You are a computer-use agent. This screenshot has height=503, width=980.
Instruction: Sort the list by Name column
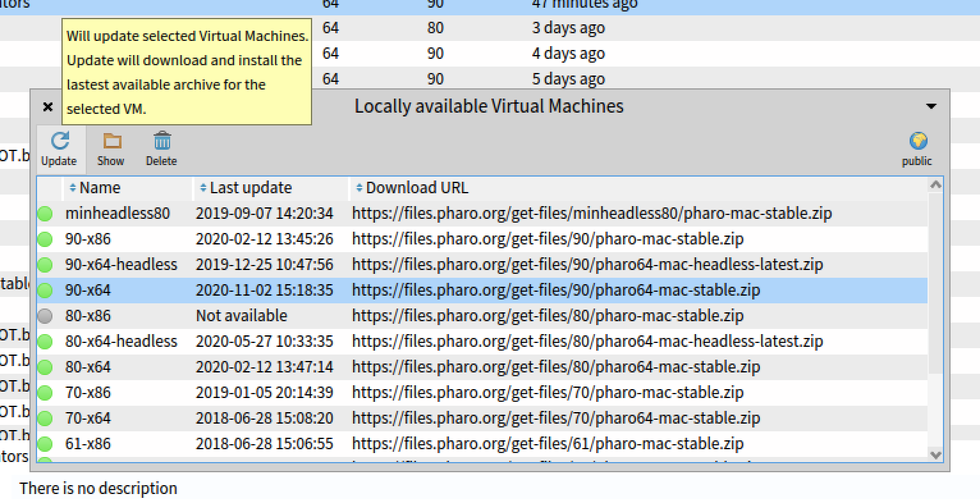click(99, 188)
